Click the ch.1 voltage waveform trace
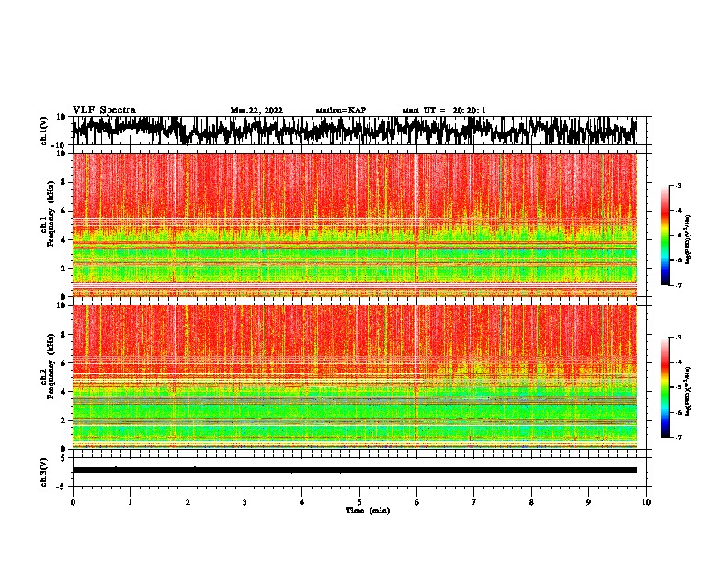This screenshot has height=563, width=728. coord(354,131)
